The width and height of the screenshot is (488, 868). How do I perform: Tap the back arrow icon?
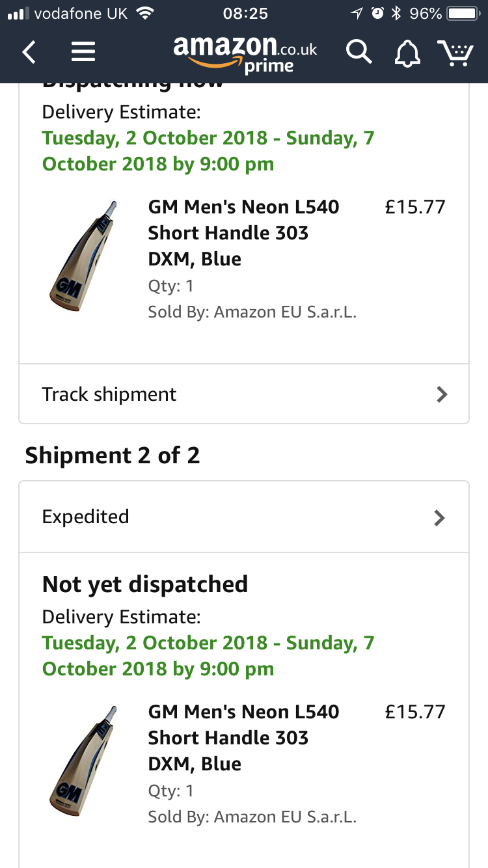pos(29,52)
